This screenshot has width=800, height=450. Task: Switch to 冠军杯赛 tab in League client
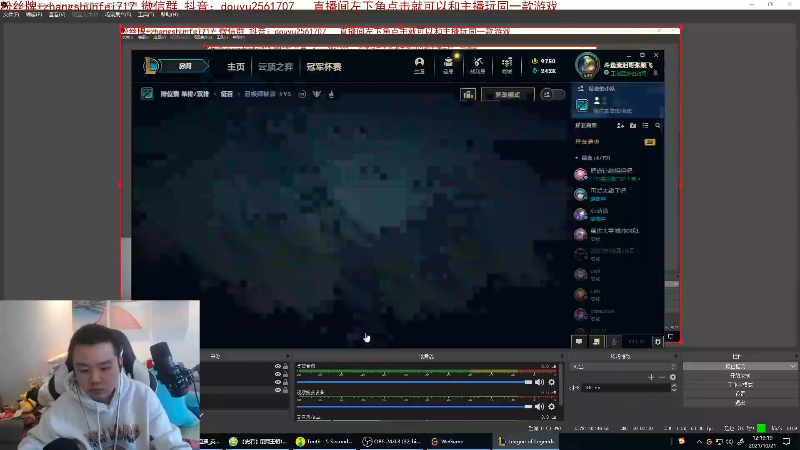pos(324,67)
